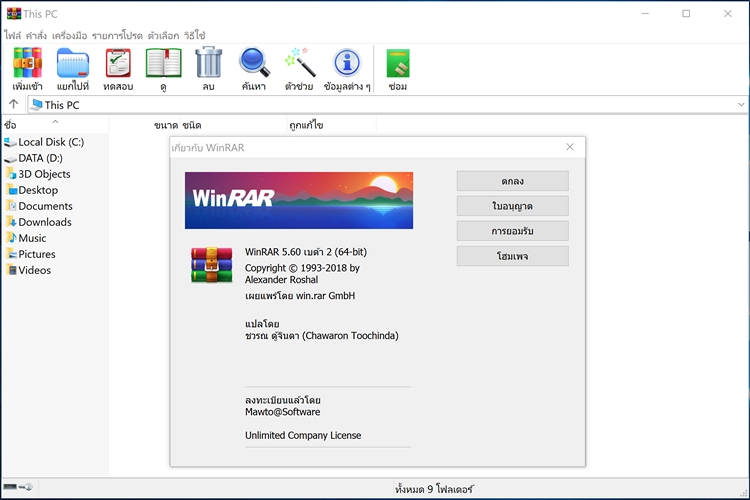This screenshot has height=500, width=750.
Task: Click the Local Disk (C:) drive icon
Action: pyautogui.click(x=10, y=142)
